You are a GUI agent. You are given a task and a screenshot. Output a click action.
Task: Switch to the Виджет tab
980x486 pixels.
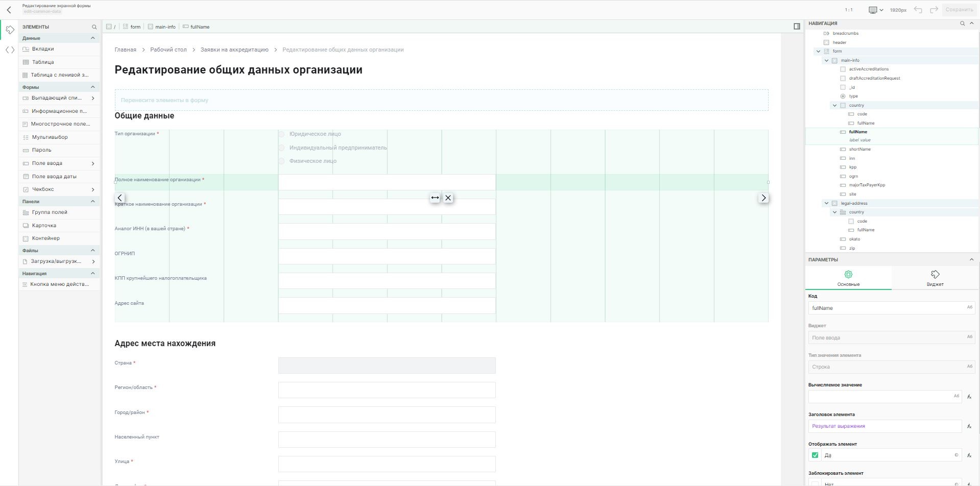tap(935, 279)
